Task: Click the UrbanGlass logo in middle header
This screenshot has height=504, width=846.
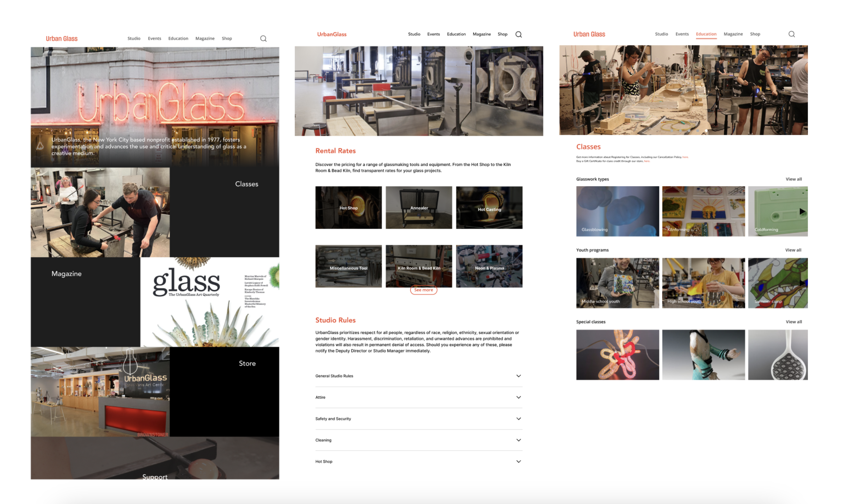Action: pos(332,34)
